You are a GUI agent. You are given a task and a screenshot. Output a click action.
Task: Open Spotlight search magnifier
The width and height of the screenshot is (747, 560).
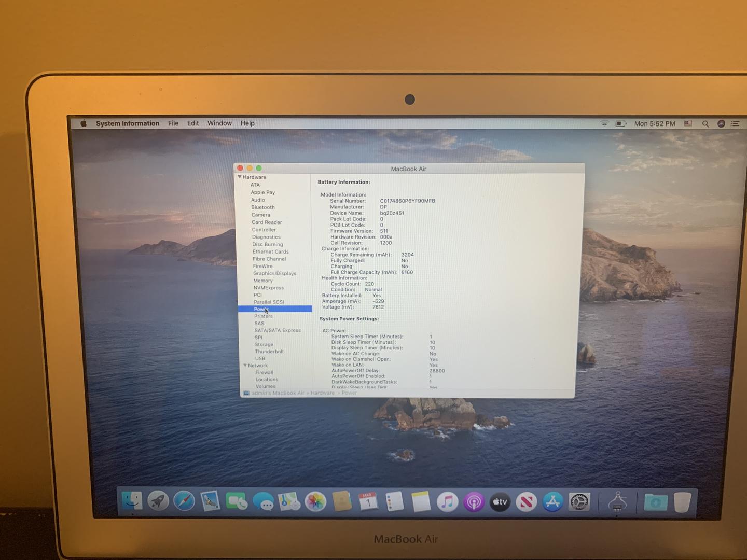pos(706,124)
